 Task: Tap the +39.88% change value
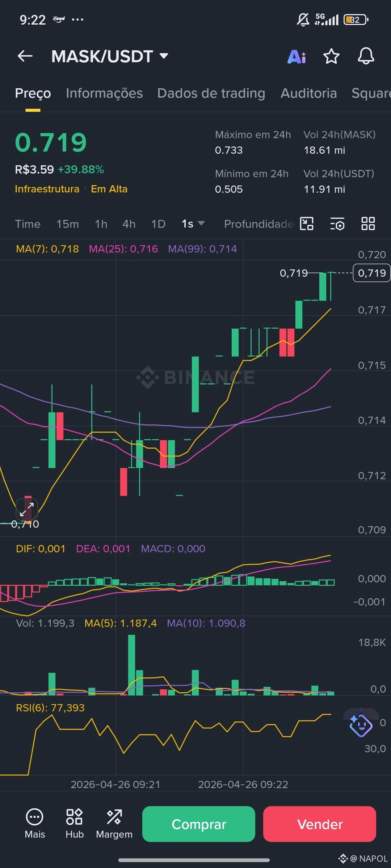point(81,169)
